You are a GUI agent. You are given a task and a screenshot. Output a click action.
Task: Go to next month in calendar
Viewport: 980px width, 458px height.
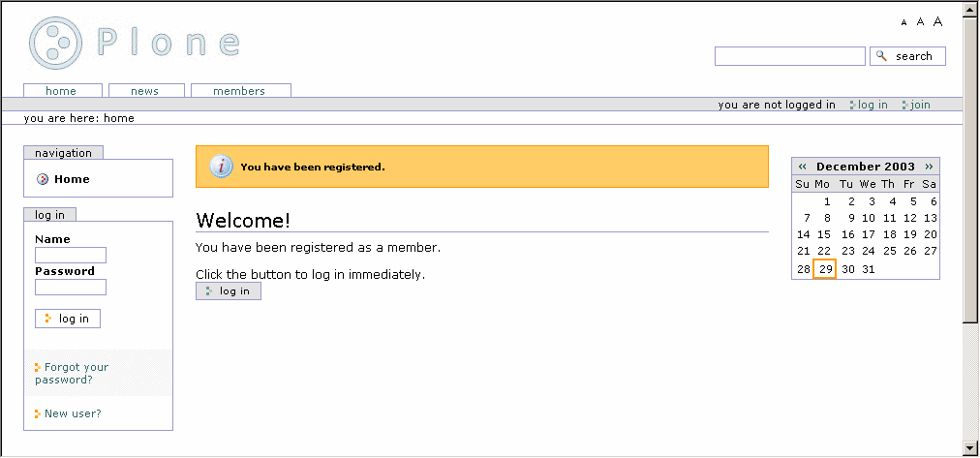[930, 167]
